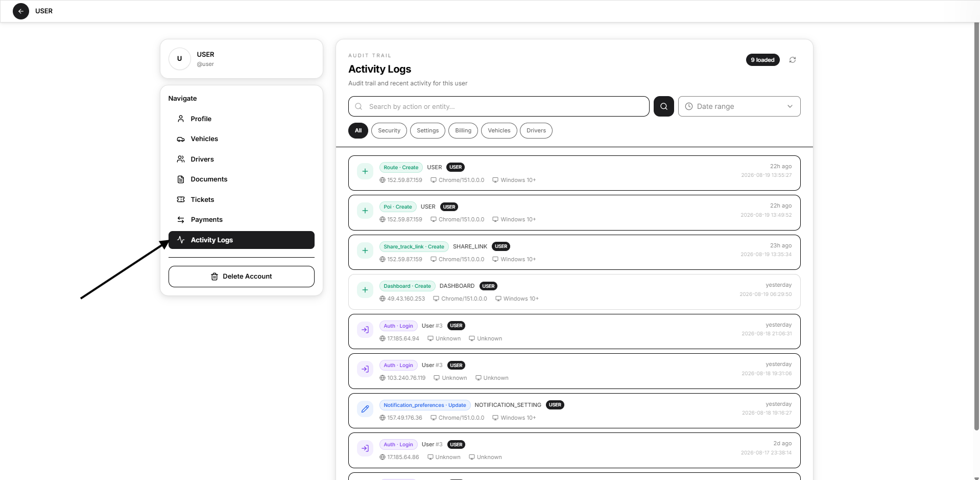This screenshot has height=480, width=980.
Task: Click the 2d ago label
Action: pyautogui.click(x=782, y=443)
